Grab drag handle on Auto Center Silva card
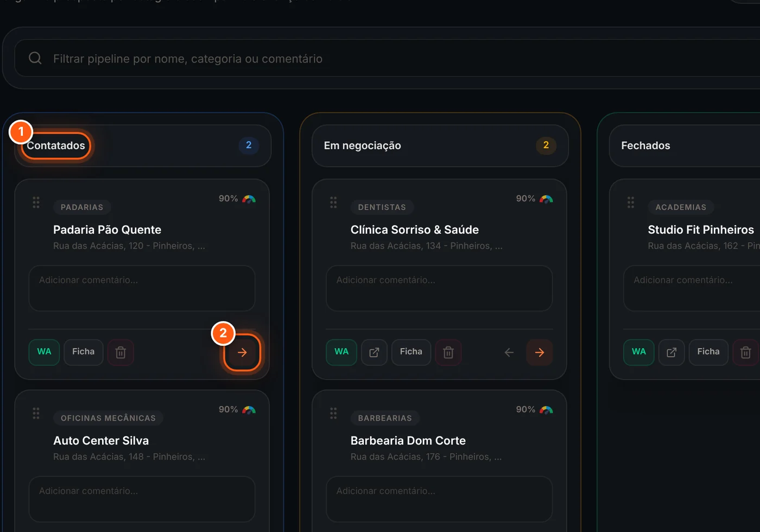 point(36,413)
